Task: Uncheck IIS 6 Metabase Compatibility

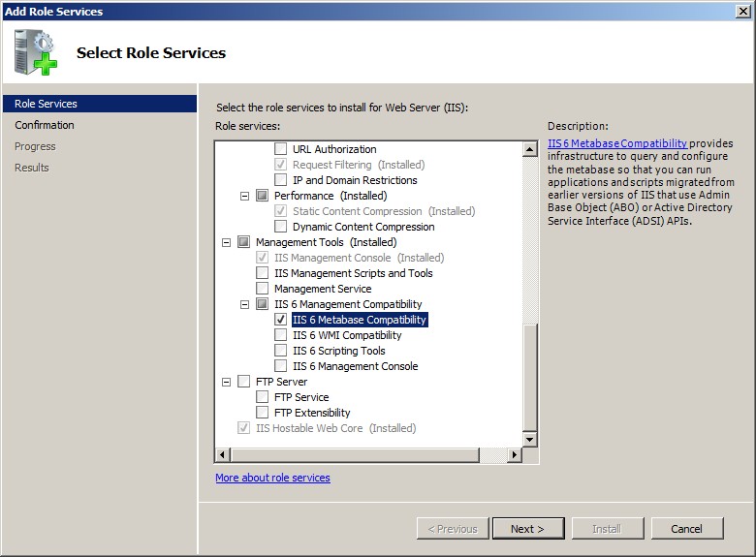Action: (x=281, y=320)
